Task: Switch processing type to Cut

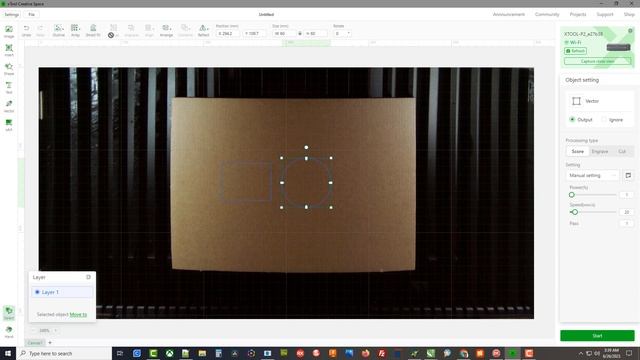Action: [x=622, y=151]
